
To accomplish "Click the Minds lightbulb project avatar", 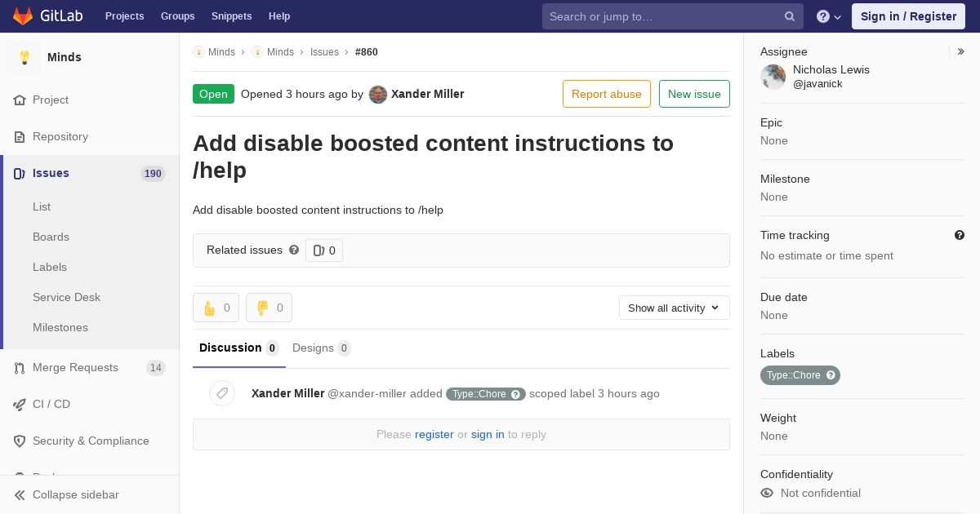I will coord(24,57).
